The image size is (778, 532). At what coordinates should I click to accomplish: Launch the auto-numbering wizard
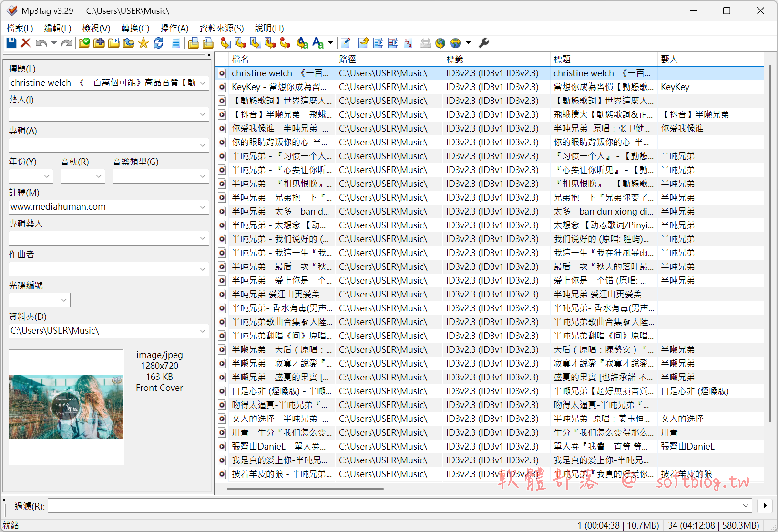pos(408,43)
